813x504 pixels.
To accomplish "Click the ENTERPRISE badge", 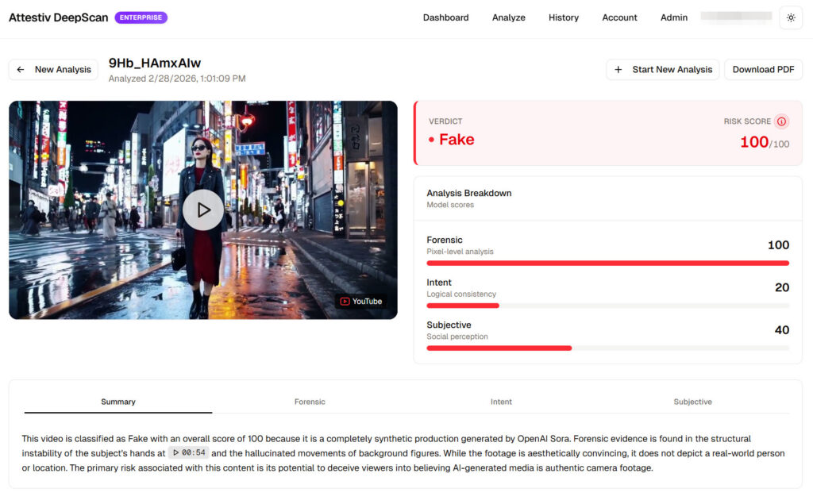I will click(141, 17).
